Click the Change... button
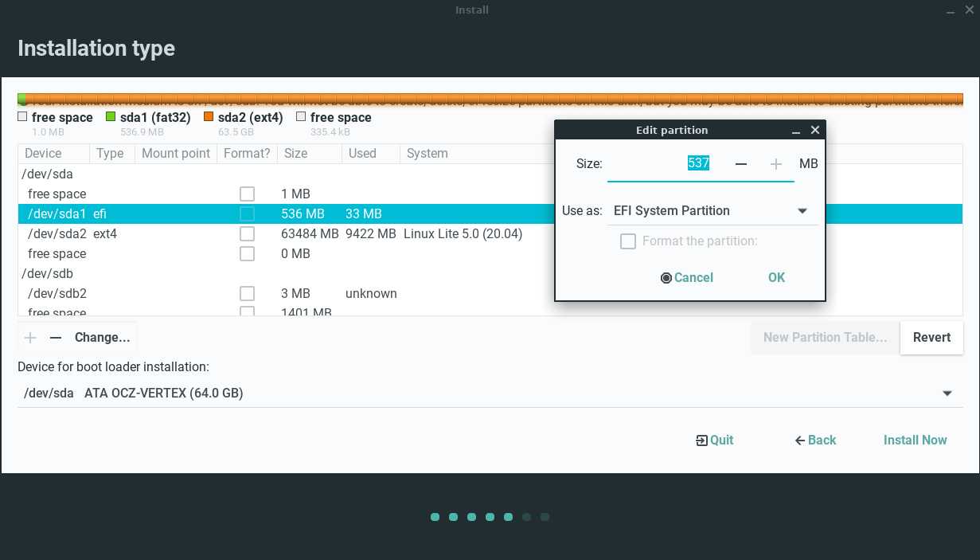 click(102, 338)
